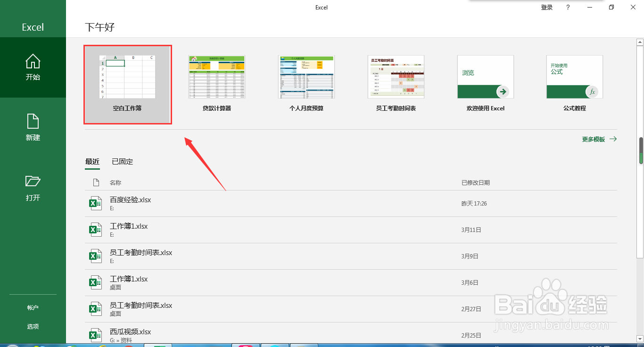Image resolution: width=644 pixels, height=347 pixels.
Task: Click the 登录 sign-in link
Action: 547,8
